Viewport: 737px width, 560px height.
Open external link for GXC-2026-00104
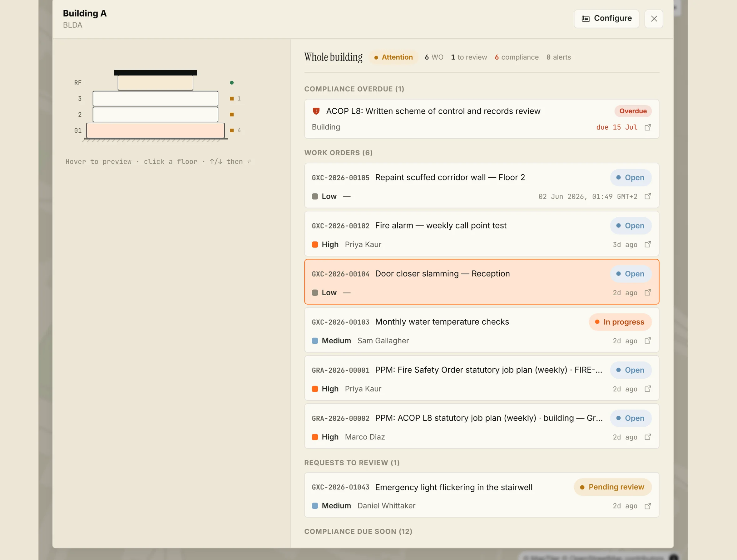pyautogui.click(x=648, y=293)
